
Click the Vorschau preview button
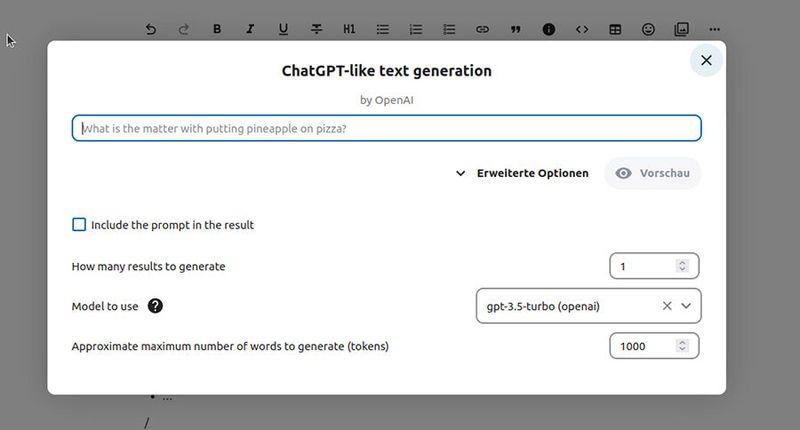pyautogui.click(x=653, y=173)
